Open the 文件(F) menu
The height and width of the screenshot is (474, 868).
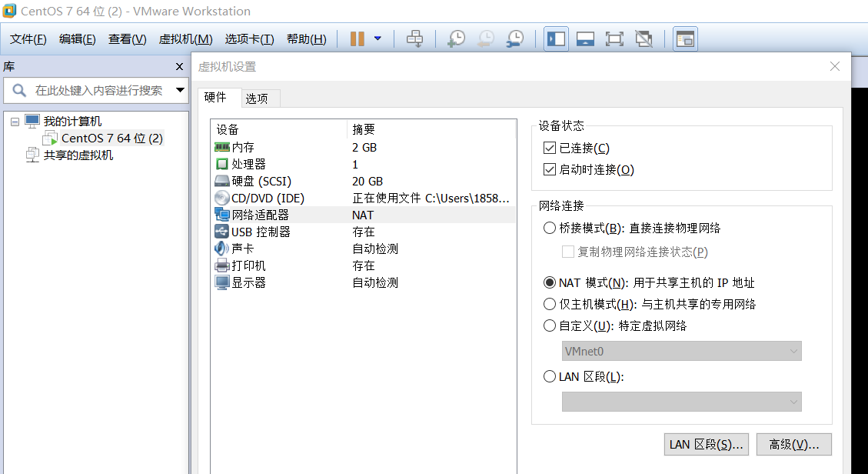28,39
